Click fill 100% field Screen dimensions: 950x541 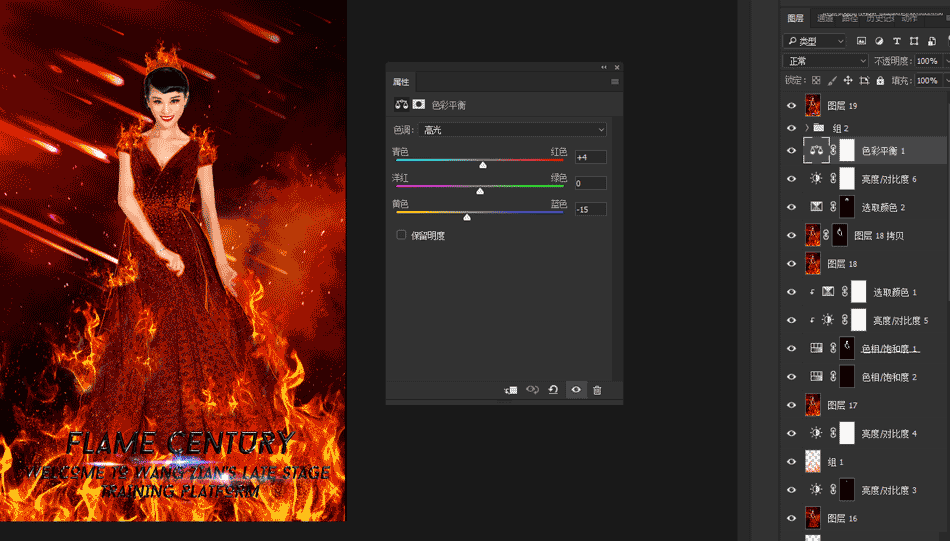click(x=928, y=80)
